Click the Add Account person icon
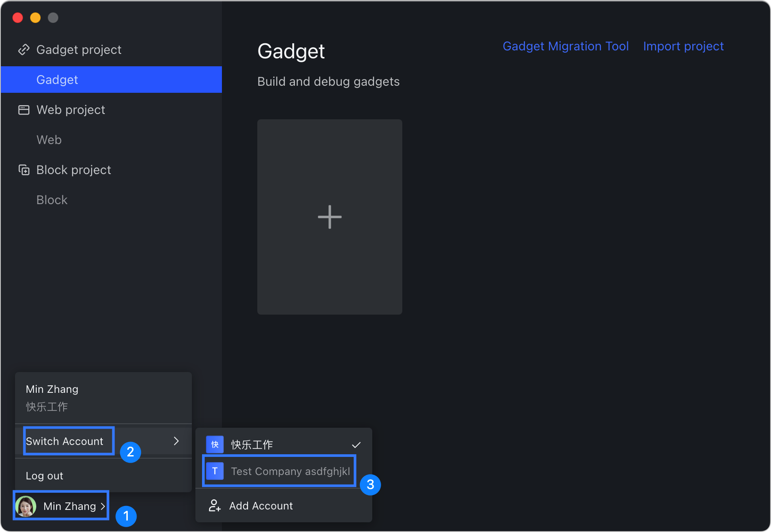This screenshot has width=771, height=532. tap(214, 505)
